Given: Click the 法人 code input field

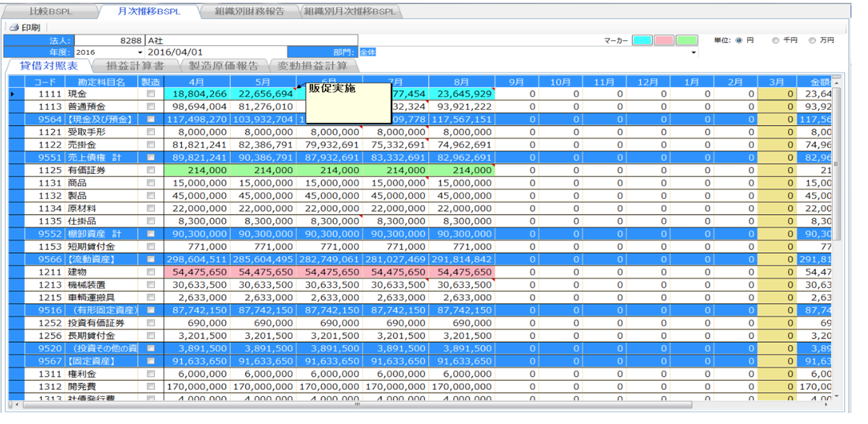Looking at the screenshot, I should point(109,41).
